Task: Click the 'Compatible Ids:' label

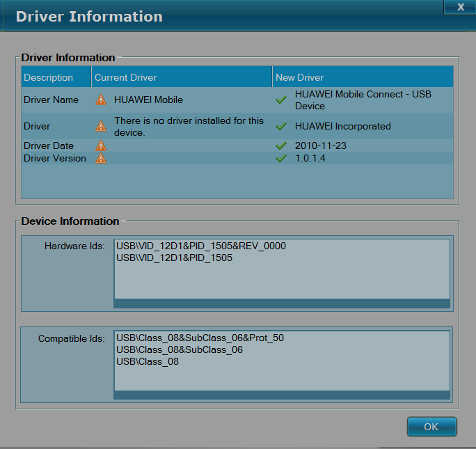Action: point(72,338)
